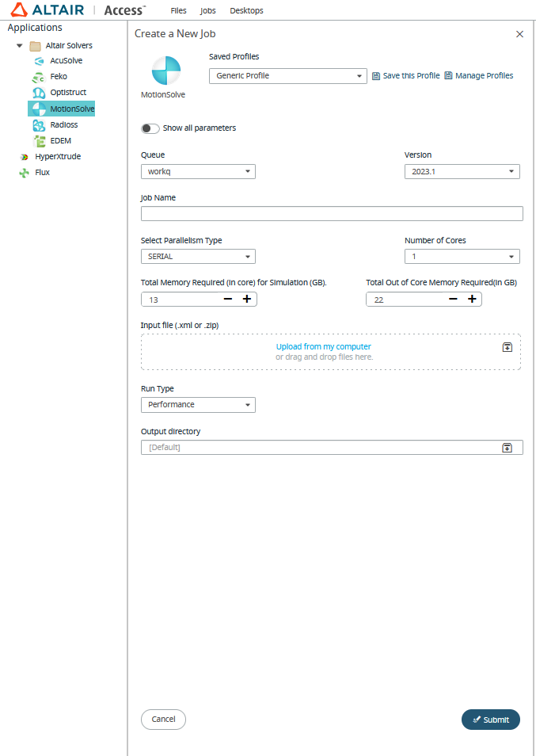
Task: Open the Select Parallelism Type dropdown
Action: (198, 257)
